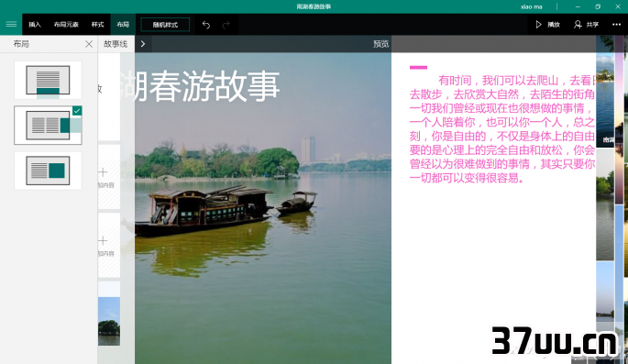Select the checked horizontal scrolling layout option
The image size is (628, 364).
pos(48,126)
